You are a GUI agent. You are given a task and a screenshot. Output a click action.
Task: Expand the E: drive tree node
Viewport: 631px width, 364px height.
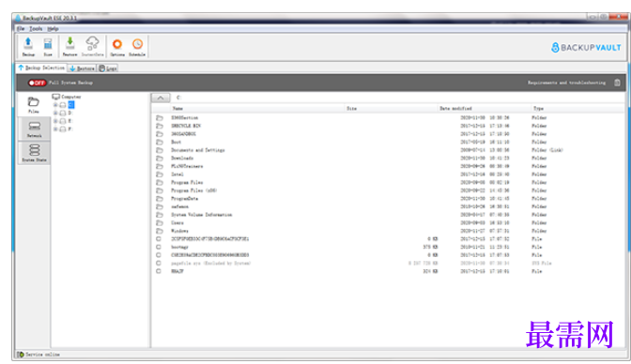pyautogui.click(x=55, y=121)
